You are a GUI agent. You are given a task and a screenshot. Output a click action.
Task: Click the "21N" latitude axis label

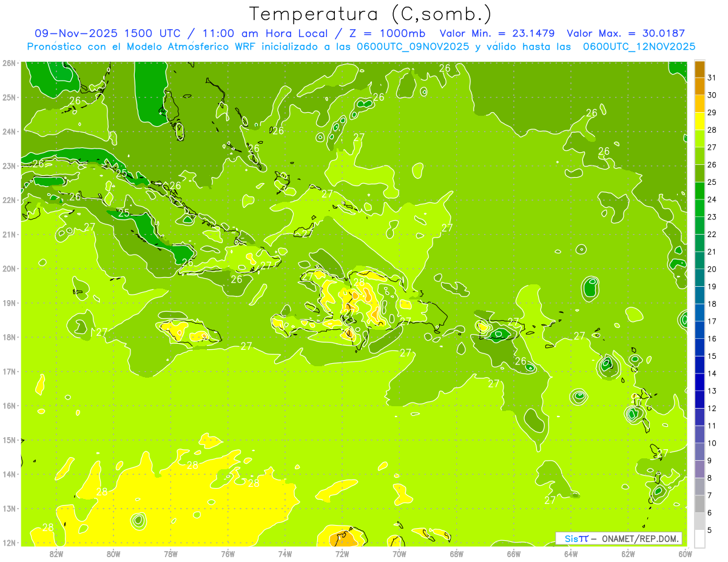tap(8, 234)
